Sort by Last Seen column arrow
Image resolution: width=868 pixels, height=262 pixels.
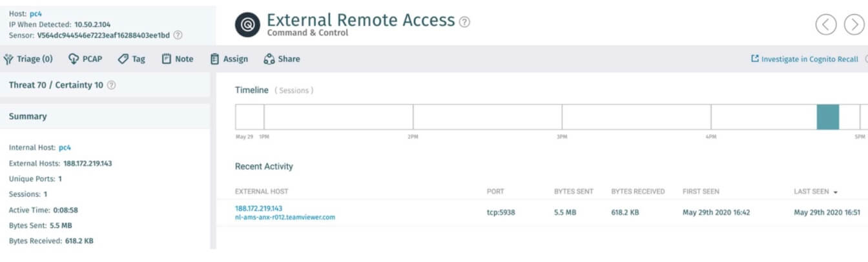coord(835,192)
